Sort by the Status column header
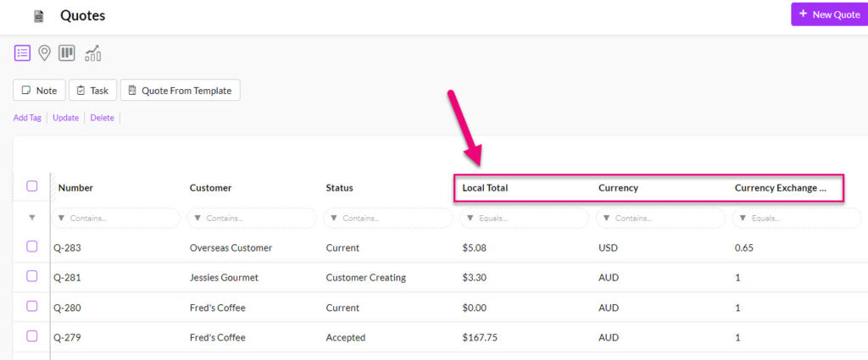This screenshot has width=868, height=360. [x=339, y=188]
